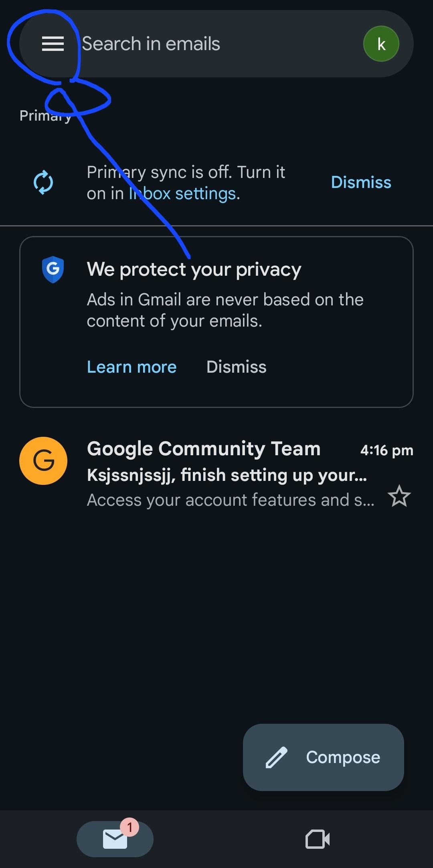Click the blue Google shield icon
This screenshot has height=868, width=433.
[53, 269]
